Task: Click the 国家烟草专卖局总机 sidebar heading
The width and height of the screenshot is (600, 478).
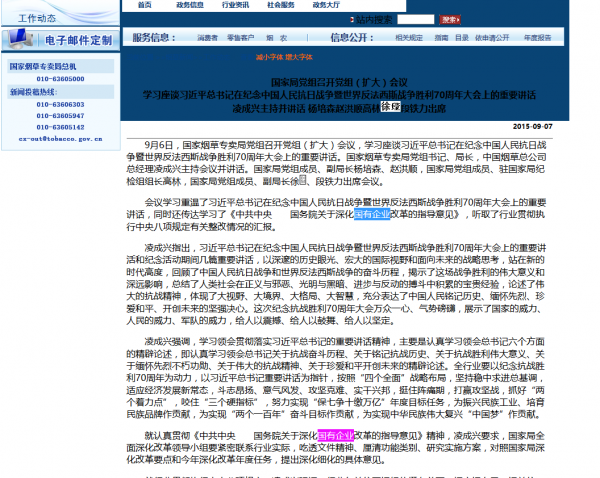Action: click(43, 67)
